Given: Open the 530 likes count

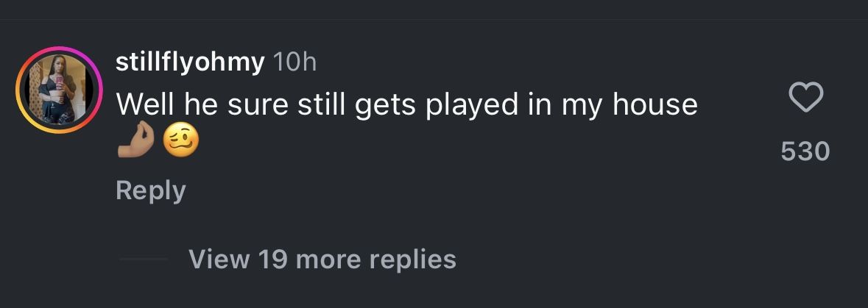Looking at the screenshot, I should click(x=805, y=151).
